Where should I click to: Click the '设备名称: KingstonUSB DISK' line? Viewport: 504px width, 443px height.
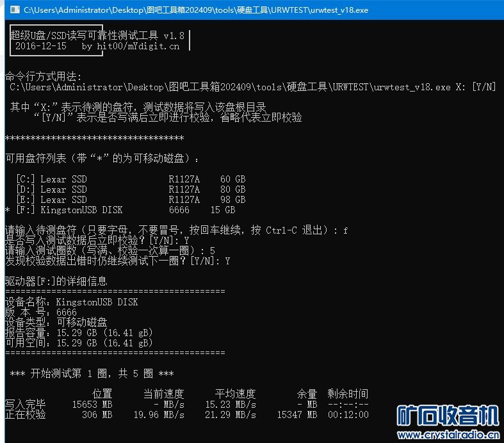[x=72, y=302]
